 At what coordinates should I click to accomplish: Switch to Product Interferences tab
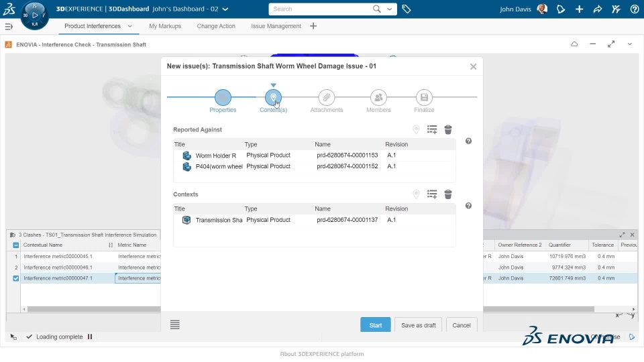click(93, 26)
